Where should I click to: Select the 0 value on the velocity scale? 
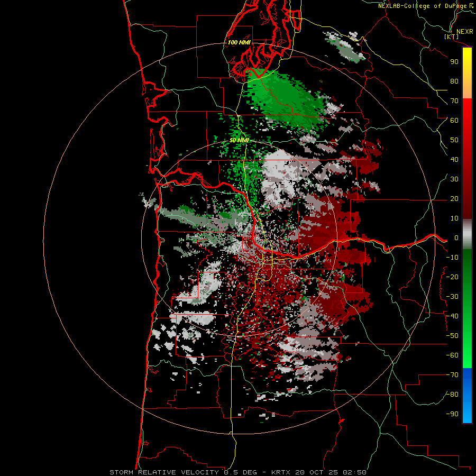tap(456, 237)
